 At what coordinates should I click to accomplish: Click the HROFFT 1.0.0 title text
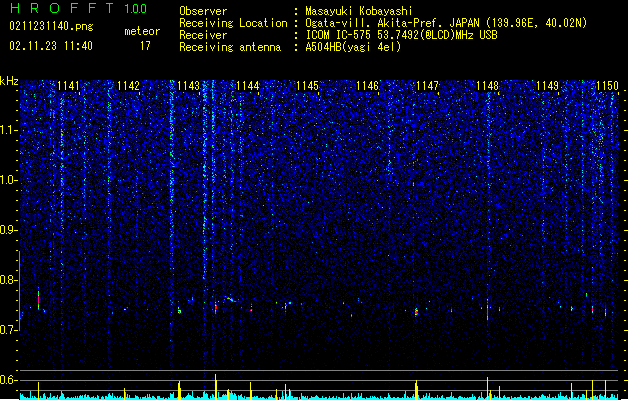[78, 8]
